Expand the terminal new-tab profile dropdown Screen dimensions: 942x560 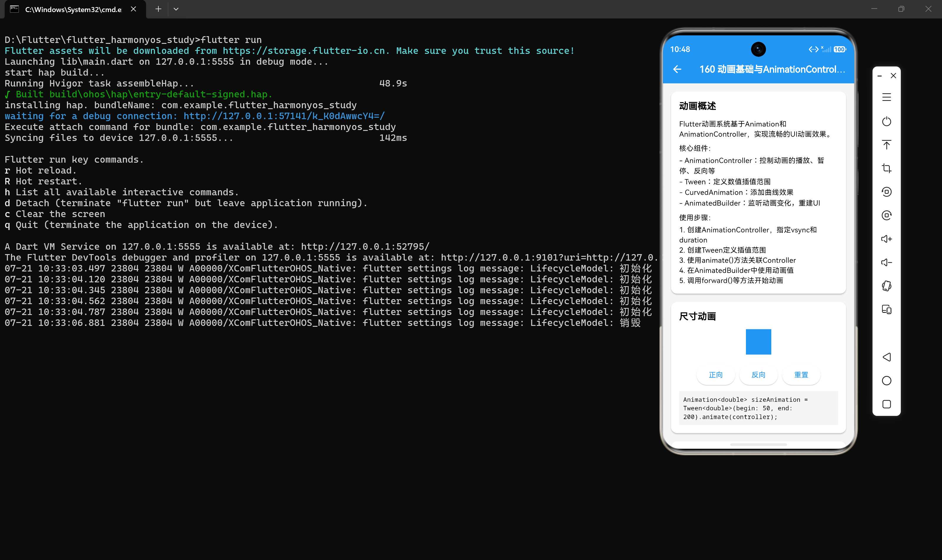tap(176, 9)
